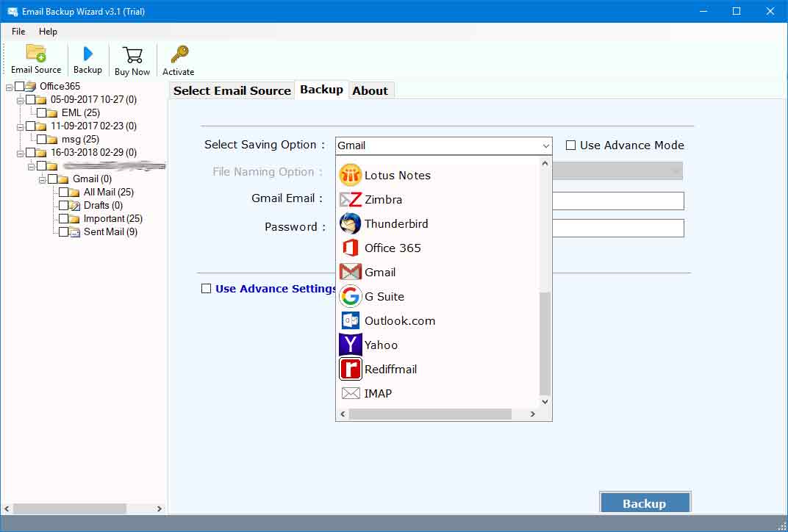This screenshot has width=788, height=532.
Task: Enable Use Advance Mode checkbox
Action: (570, 145)
